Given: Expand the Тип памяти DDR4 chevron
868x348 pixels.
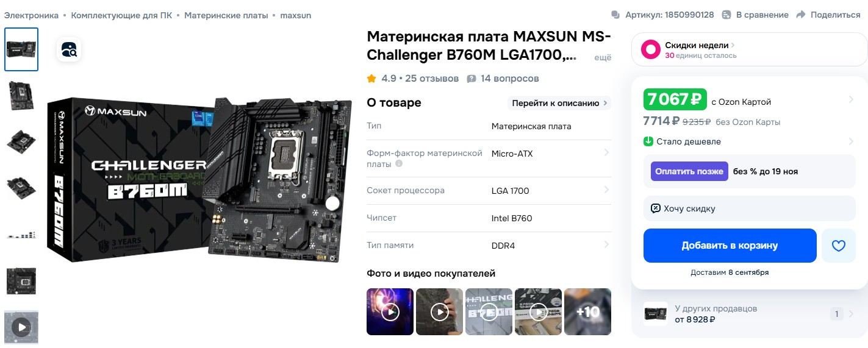Looking at the screenshot, I should coord(606,245).
